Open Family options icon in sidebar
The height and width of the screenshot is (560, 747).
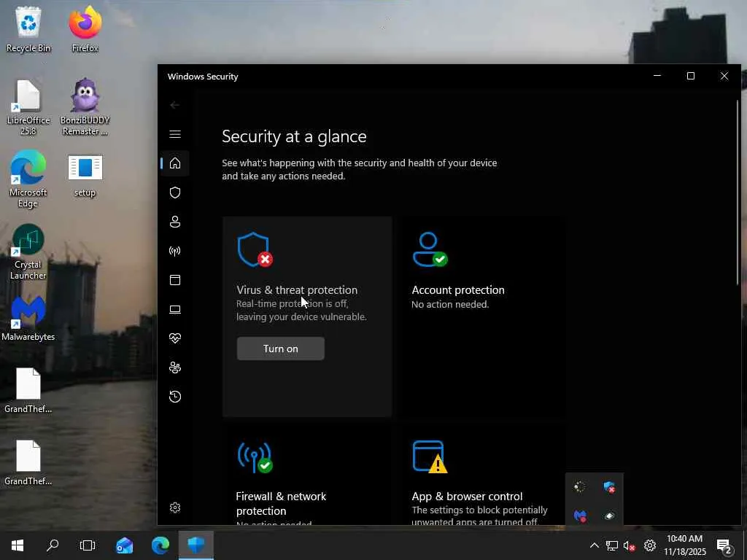click(175, 367)
